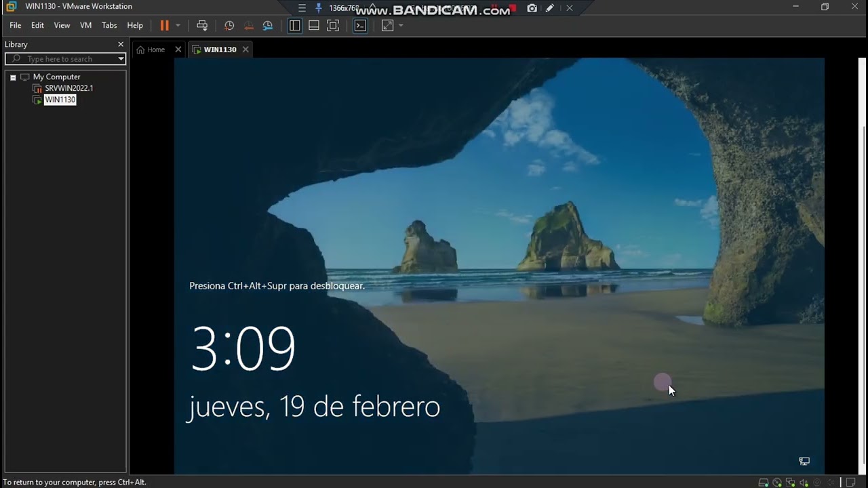Send Ctrl+Alt+Del to the virtual machine
Viewport: 868px width, 488px height.
[x=202, y=25]
